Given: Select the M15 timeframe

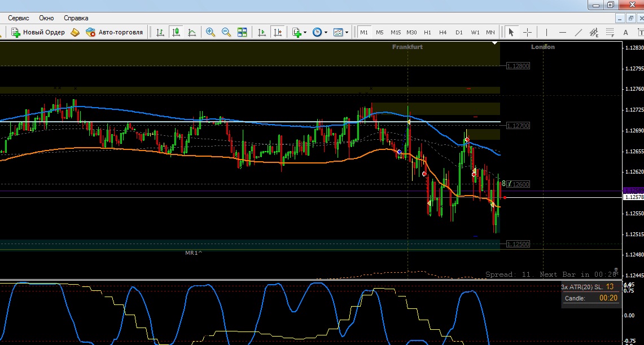Looking at the screenshot, I should 396,32.
